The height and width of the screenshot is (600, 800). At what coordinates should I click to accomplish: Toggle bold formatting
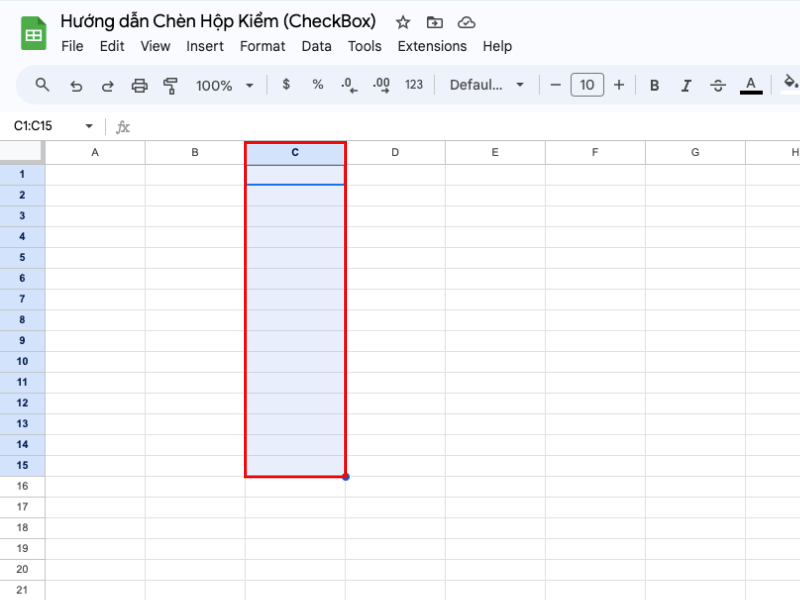[654, 86]
